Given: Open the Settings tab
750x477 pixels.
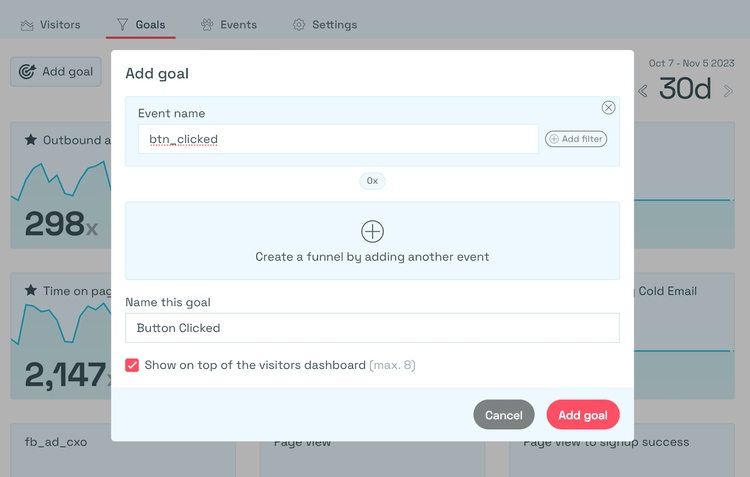Looking at the screenshot, I should (x=324, y=24).
